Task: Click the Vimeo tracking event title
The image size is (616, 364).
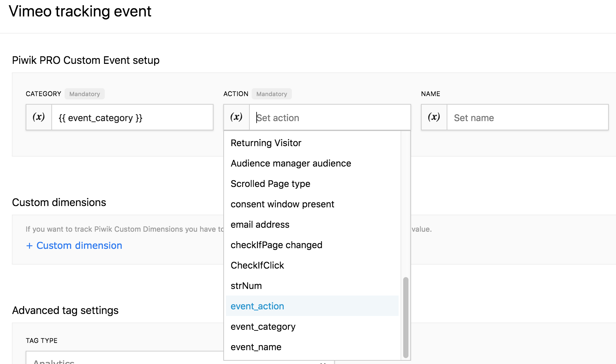Action: 80,12
